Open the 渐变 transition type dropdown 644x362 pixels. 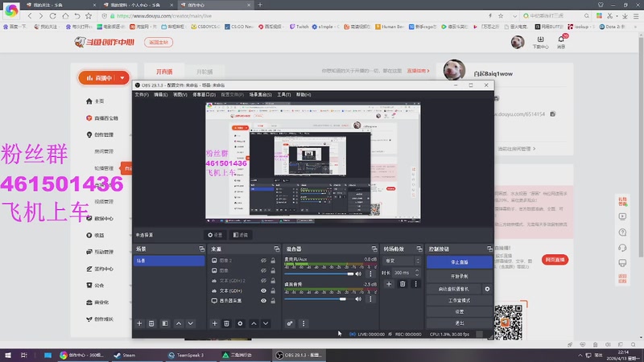[402, 261]
